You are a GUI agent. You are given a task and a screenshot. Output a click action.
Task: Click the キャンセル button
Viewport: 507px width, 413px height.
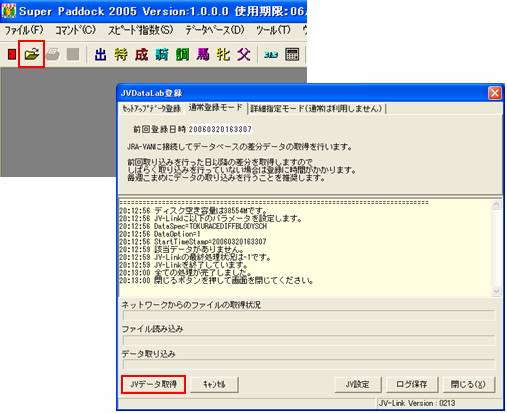point(214,384)
